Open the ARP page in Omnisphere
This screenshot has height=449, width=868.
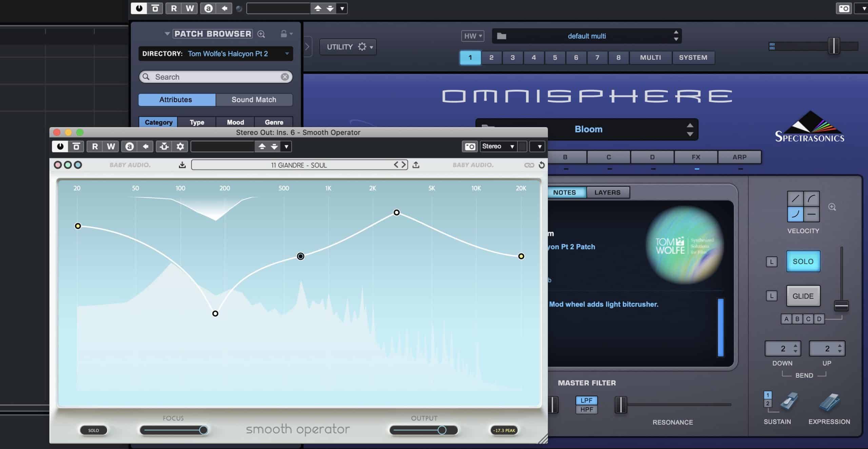(x=739, y=157)
